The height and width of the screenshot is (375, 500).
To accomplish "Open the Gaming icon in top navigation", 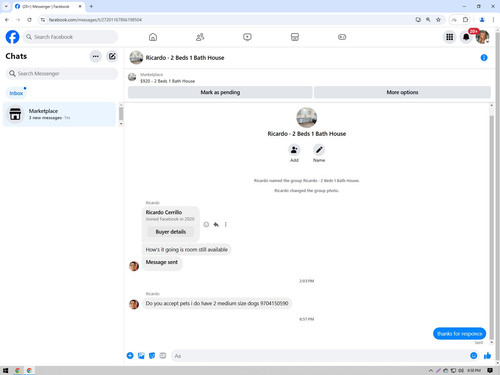I will pyautogui.click(x=342, y=37).
